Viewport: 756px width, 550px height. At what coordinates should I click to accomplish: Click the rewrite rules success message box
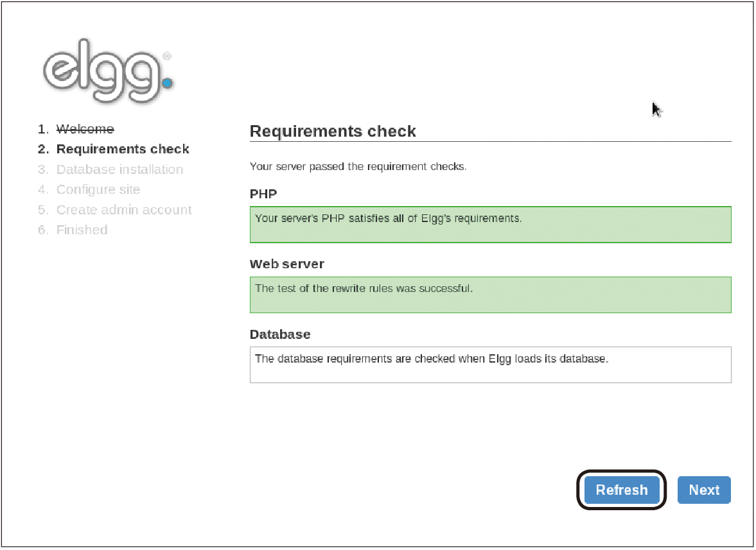pos(490,295)
